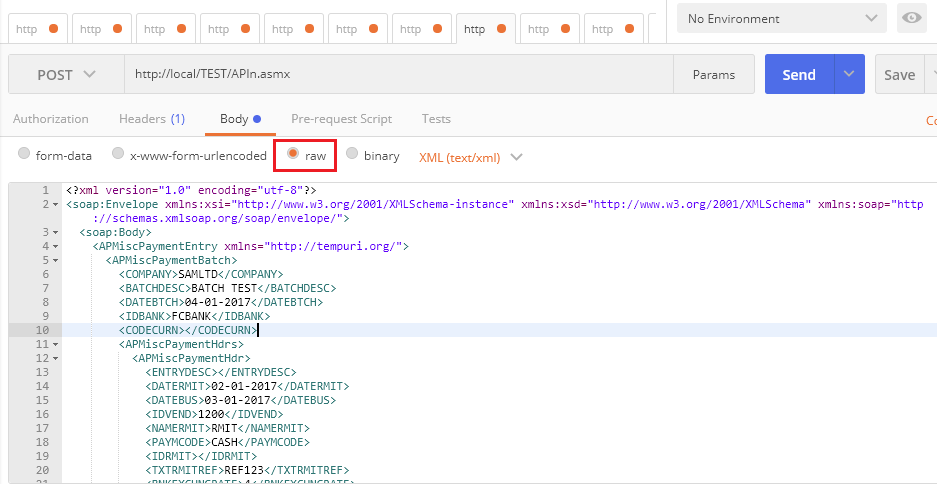Open the Send button dropdown arrow
937x484 pixels.
click(x=849, y=75)
